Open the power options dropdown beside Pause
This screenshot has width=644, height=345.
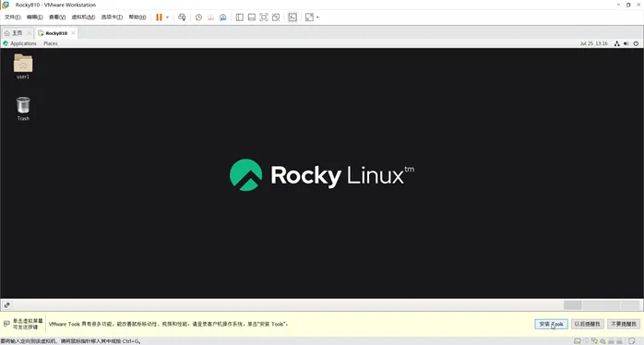pyautogui.click(x=167, y=18)
